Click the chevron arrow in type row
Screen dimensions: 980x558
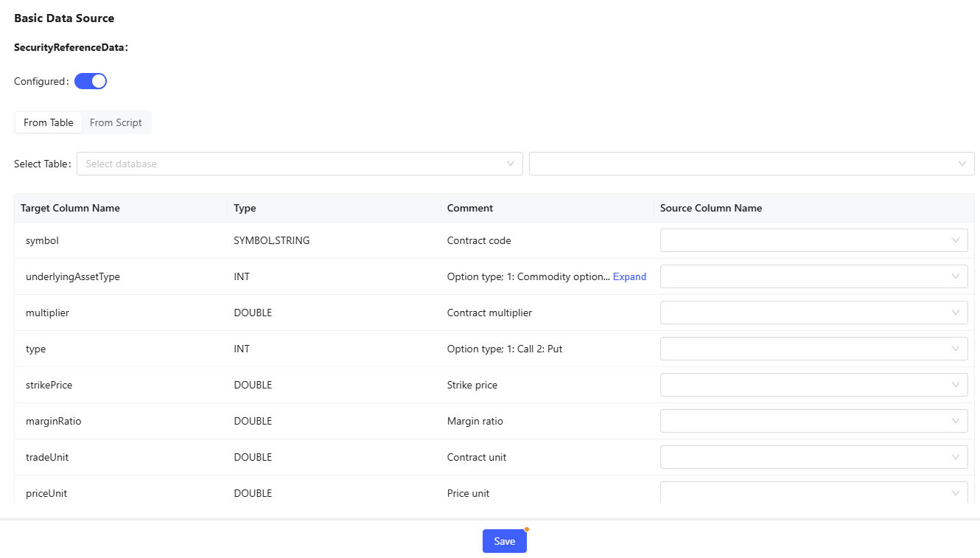[956, 349]
